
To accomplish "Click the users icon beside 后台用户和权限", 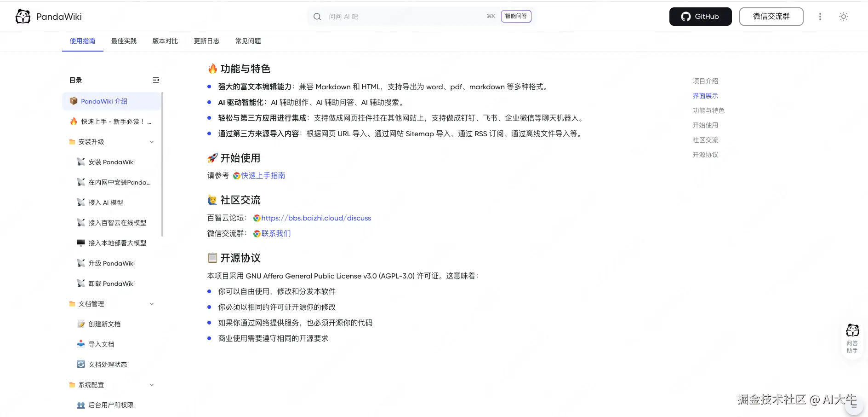I will tap(81, 405).
